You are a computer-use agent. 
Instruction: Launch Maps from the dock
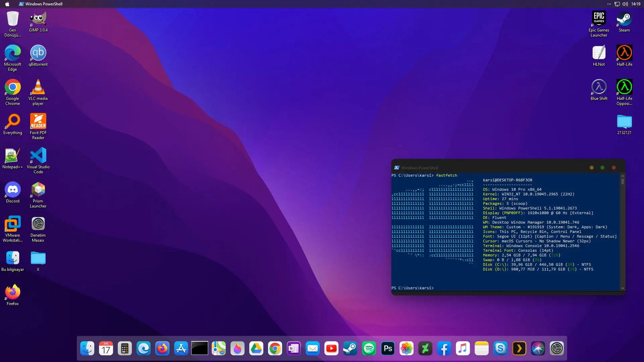click(x=219, y=349)
